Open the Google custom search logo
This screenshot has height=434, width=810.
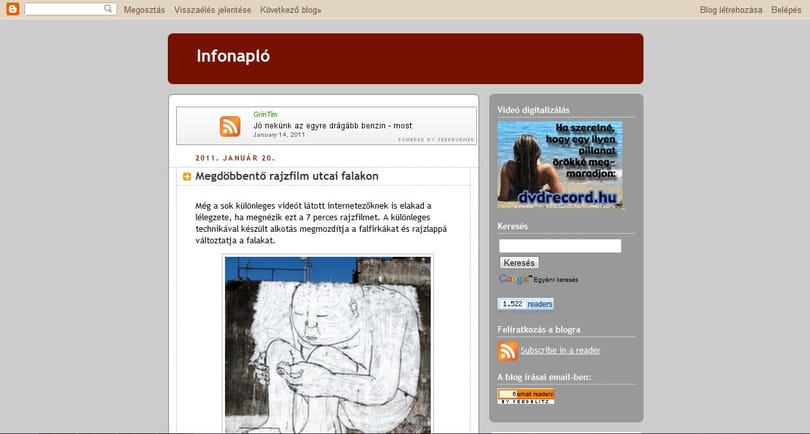[x=515, y=280]
